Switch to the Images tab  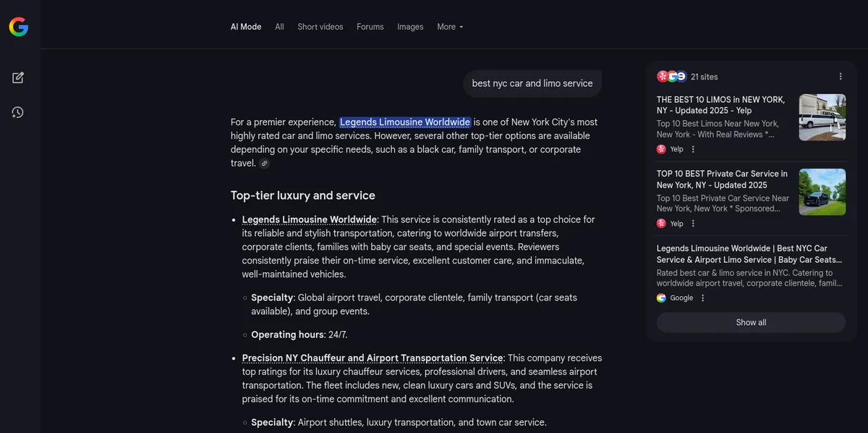coord(410,27)
